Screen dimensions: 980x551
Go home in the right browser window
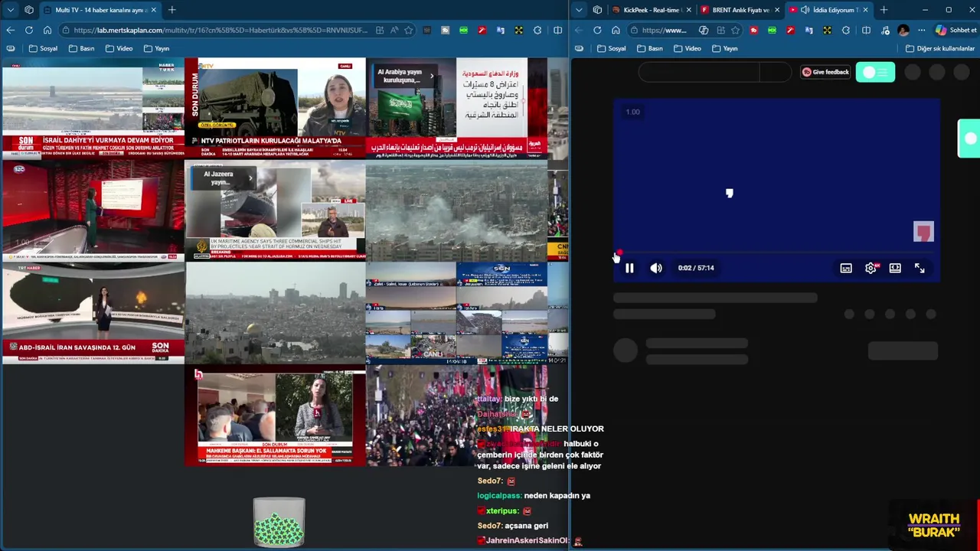tap(616, 30)
